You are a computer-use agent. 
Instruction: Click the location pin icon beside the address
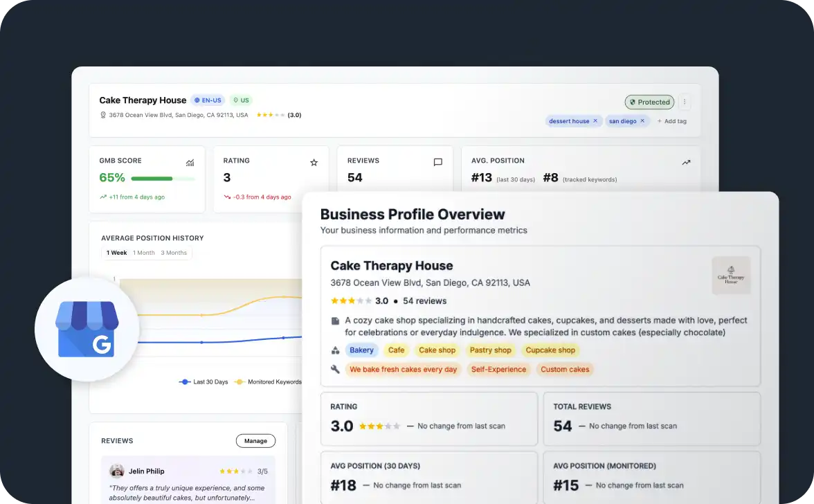click(x=102, y=115)
